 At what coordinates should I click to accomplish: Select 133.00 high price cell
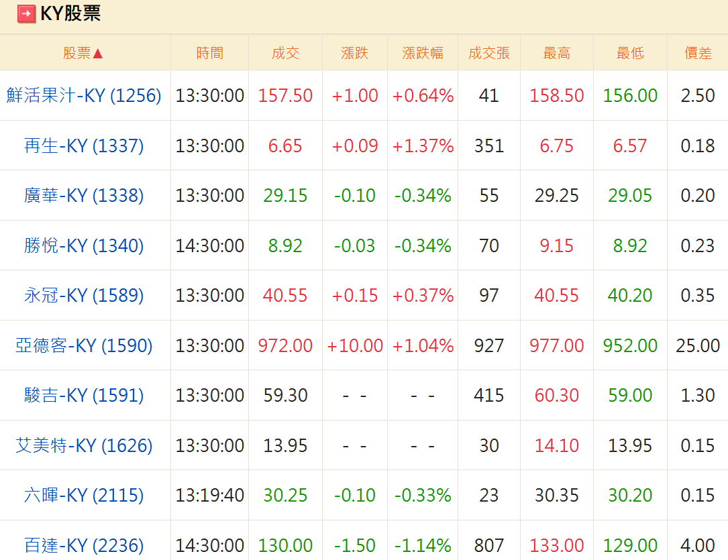pyautogui.click(x=557, y=546)
